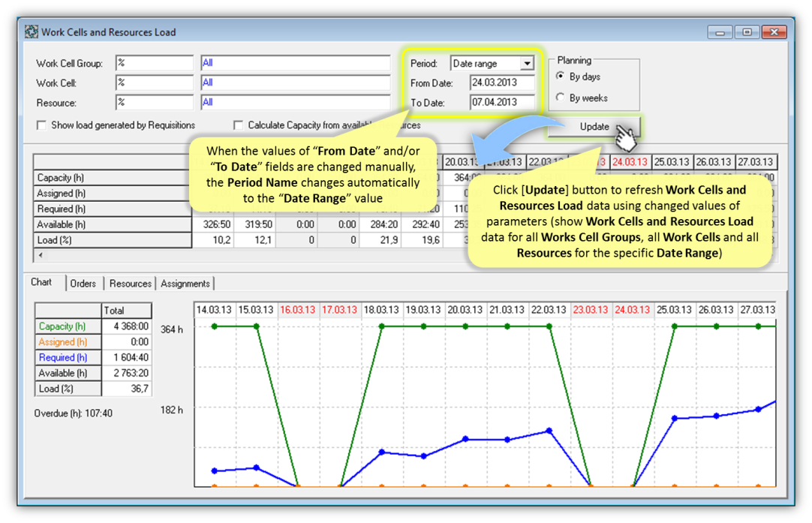Choose the By weeks planning option
Screen dimensions: 812x523
[x=561, y=98]
